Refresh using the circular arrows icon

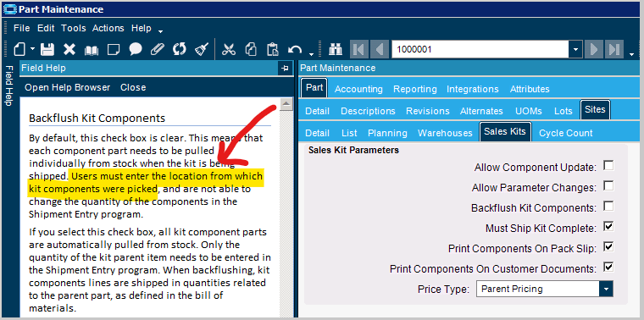tap(179, 50)
